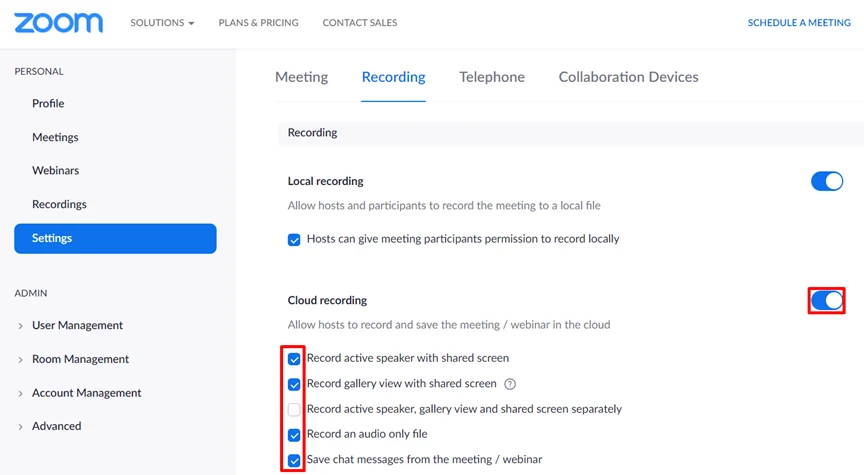Uncheck Record an audio only file
Viewport: 864px width, 475px height.
click(294, 435)
